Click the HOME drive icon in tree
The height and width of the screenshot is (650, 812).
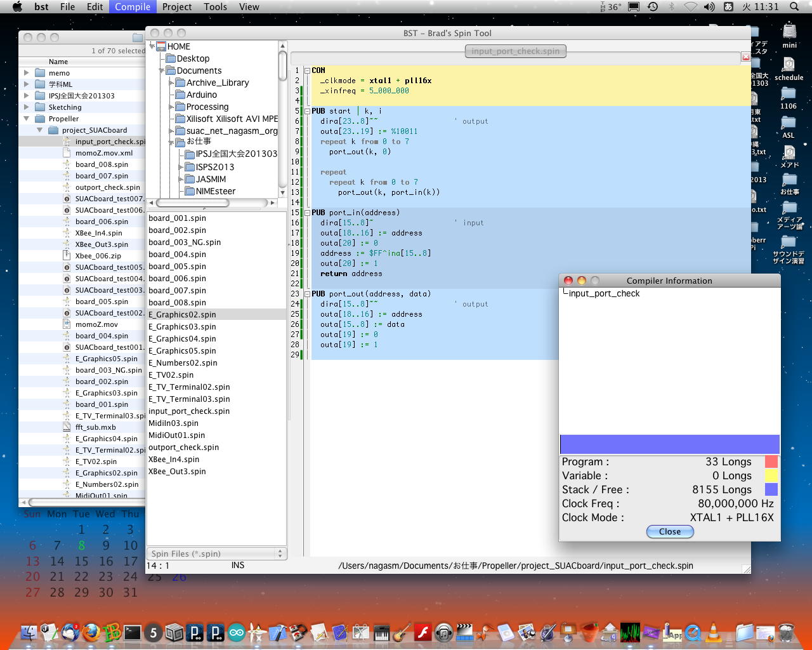click(160, 46)
